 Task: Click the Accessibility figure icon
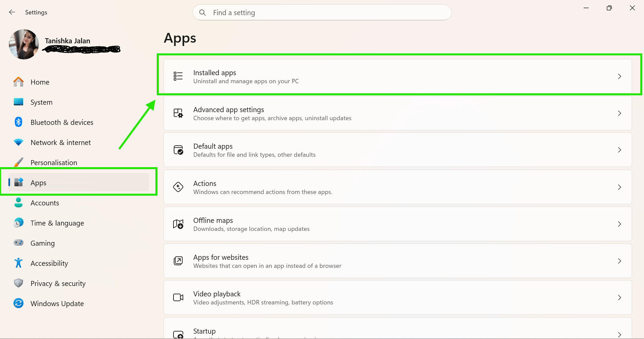(x=18, y=263)
